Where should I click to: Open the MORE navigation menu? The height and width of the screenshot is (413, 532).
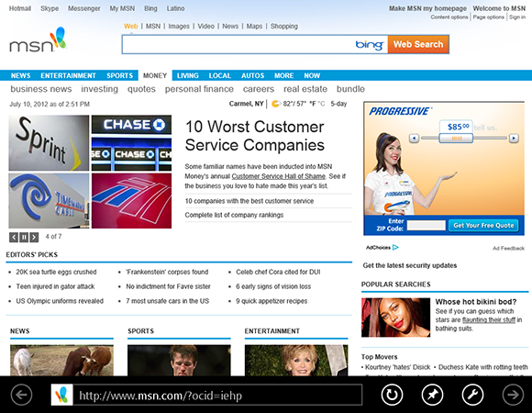point(283,75)
